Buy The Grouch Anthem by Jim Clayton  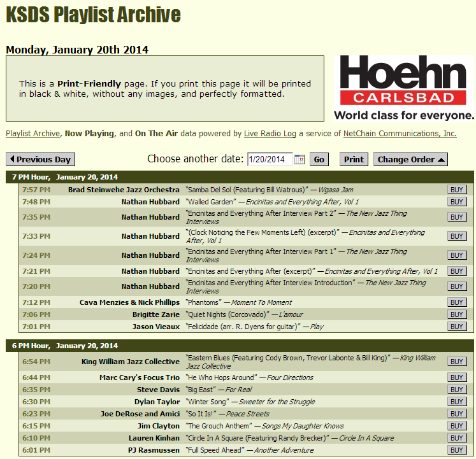(457, 426)
